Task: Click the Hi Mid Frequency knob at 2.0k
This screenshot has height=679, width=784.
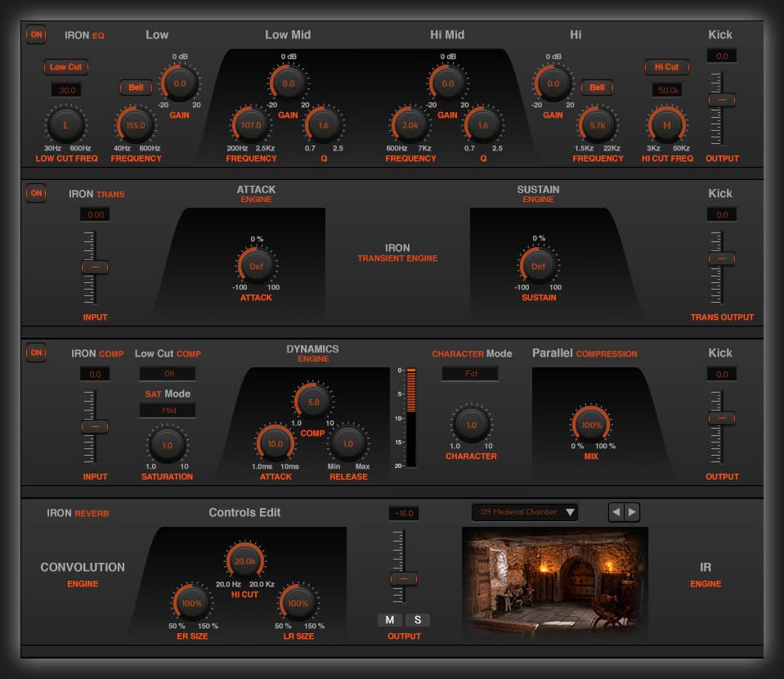Action: pos(410,125)
